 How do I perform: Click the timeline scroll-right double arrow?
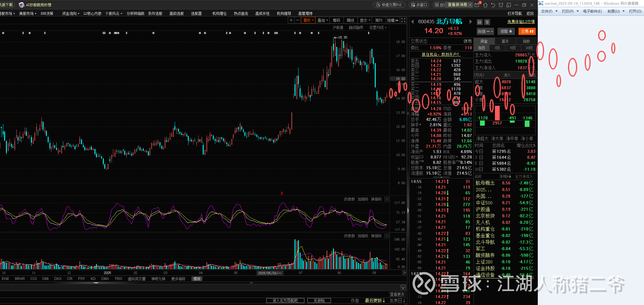(404, 273)
